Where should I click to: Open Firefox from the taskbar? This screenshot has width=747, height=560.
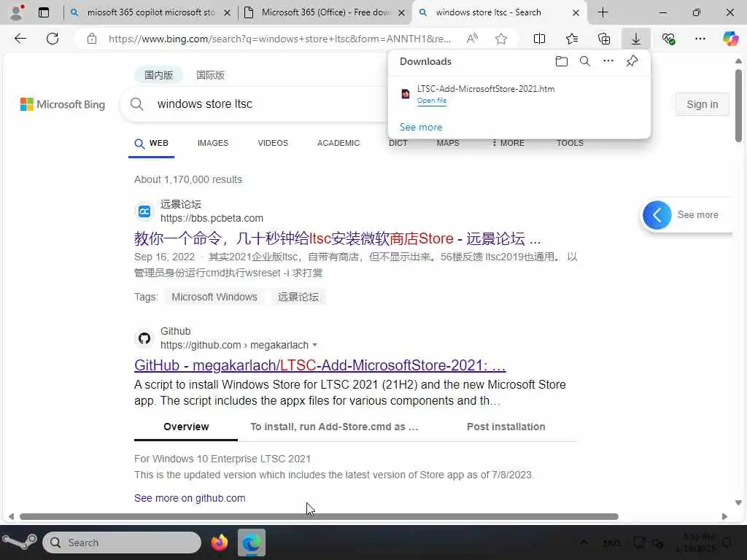(220, 542)
